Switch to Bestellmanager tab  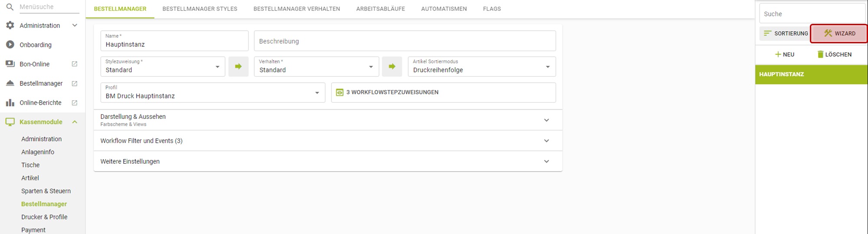(120, 9)
